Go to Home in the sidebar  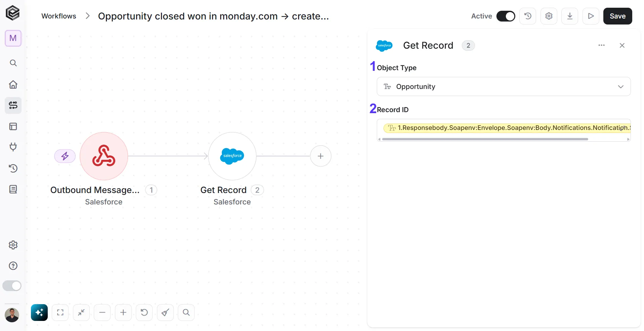click(x=13, y=84)
